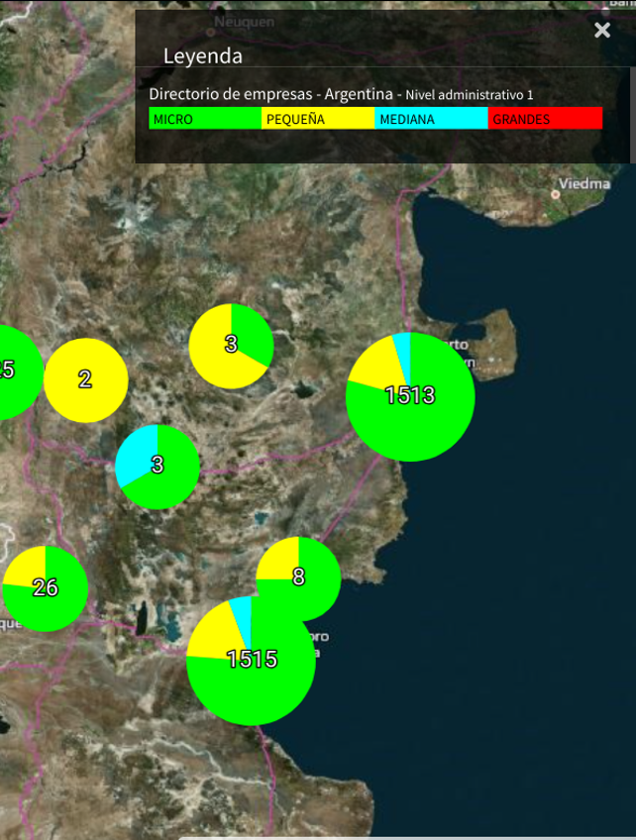The width and height of the screenshot is (636, 840).
Task: Close the Leyenda panel with X
Action: [602, 30]
